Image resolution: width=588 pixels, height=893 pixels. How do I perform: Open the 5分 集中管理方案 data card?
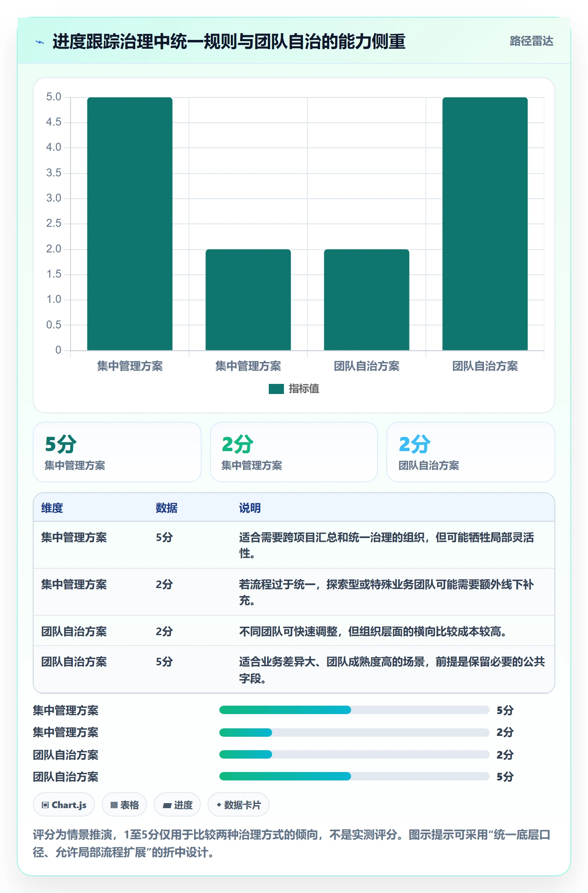pos(117,452)
